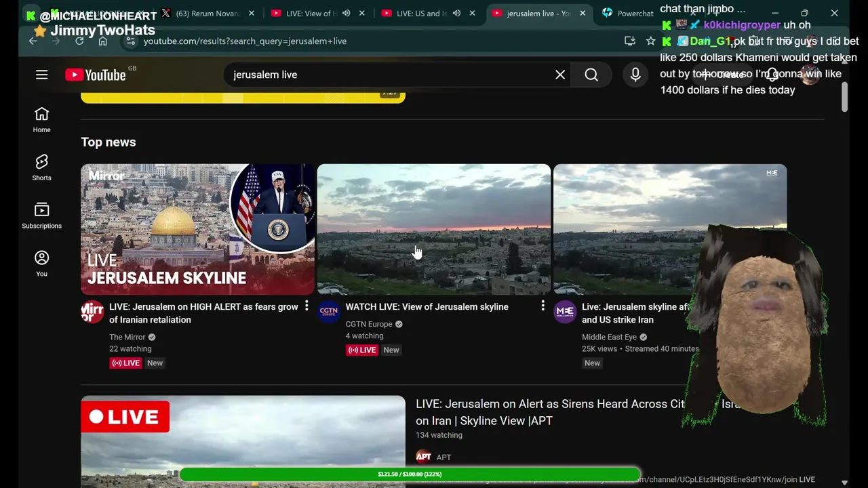Open the CGTN Jerusalem skyline thumbnail
The width and height of the screenshot is (868, 488).
(x=434, y=229)
